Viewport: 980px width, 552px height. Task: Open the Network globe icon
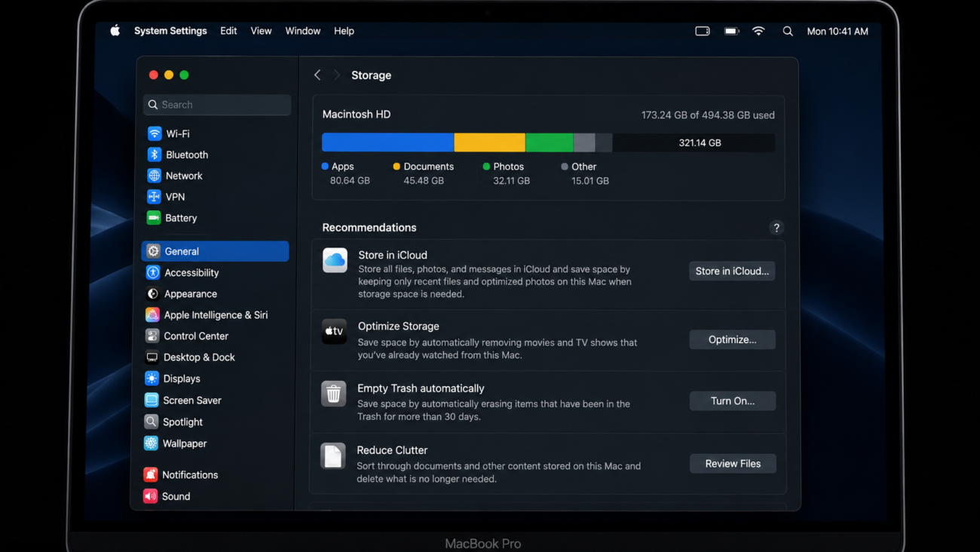click(x=155, y=176)
